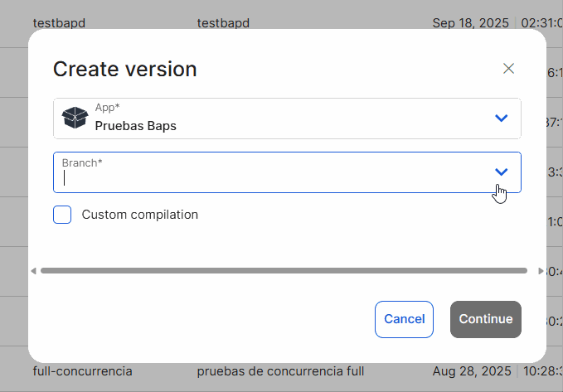Select the Pruebas Baps app value
Screen dimensions: 563x392
click(135, 126)
